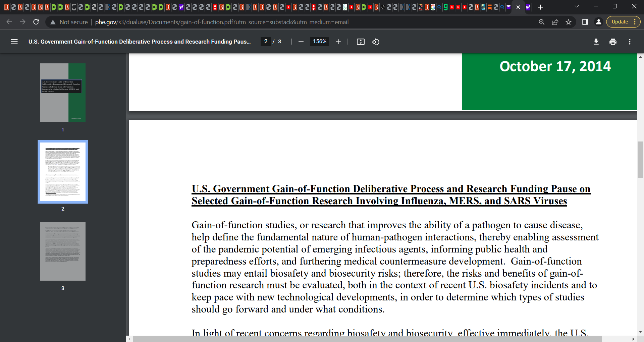Toggle the browser side panel

coord(585,22)
